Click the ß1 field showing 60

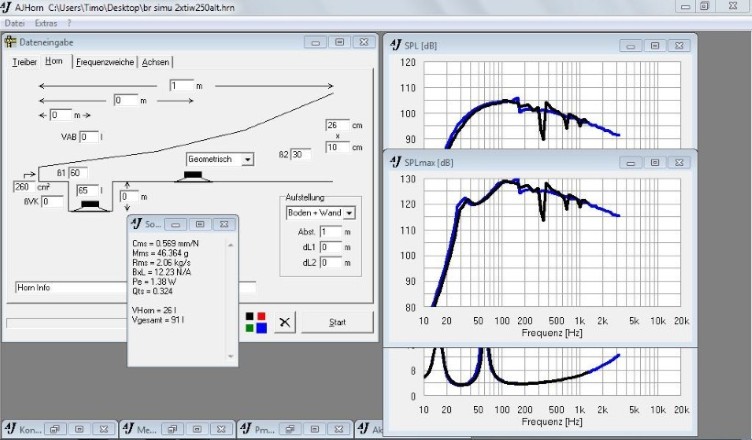coord(78,173)
